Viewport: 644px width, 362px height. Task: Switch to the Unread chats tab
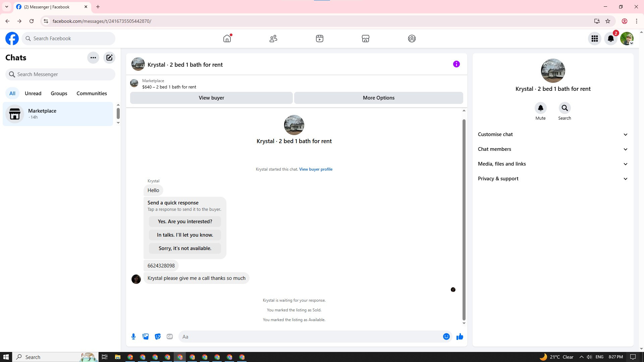pos(33,94)
